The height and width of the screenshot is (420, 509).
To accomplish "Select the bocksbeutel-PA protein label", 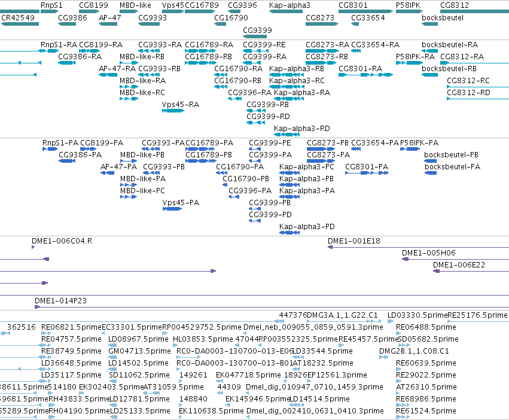I will [452, 167].
